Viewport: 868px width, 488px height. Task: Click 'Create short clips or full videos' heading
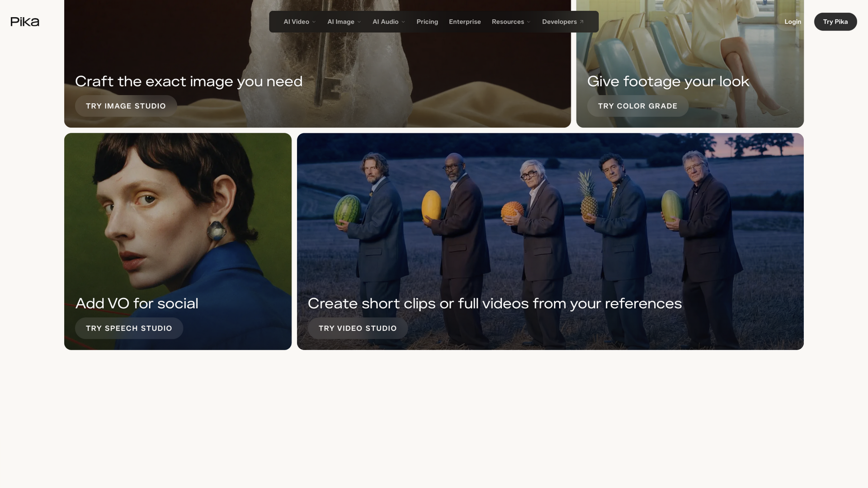495,304
